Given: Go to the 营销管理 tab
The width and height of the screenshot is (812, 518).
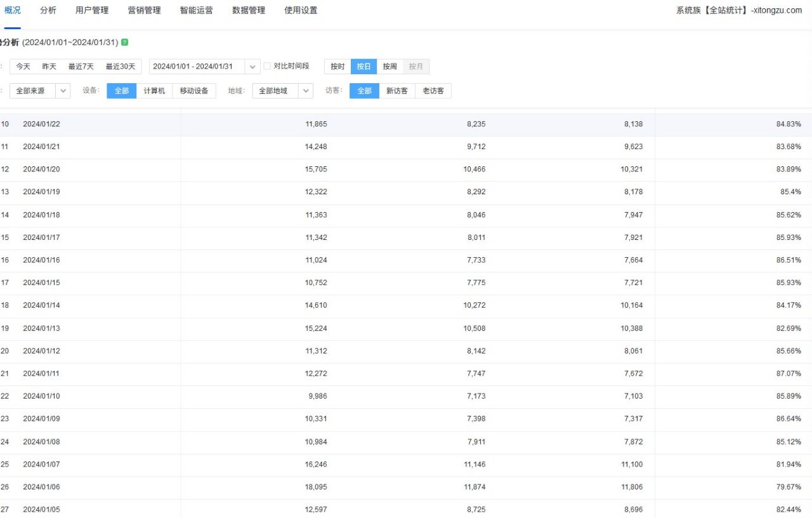Looking at the screenshot, I should 144,10.
